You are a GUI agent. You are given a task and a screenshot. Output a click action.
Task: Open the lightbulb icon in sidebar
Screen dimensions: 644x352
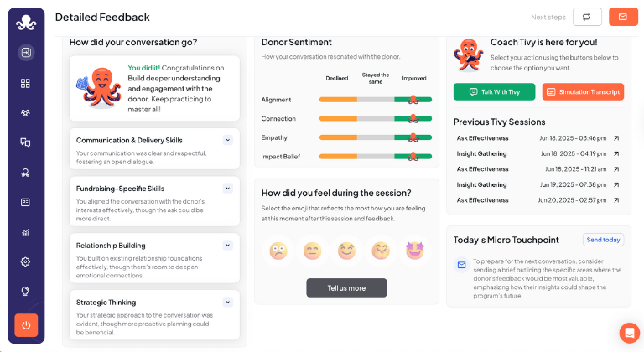pos(25,291)
